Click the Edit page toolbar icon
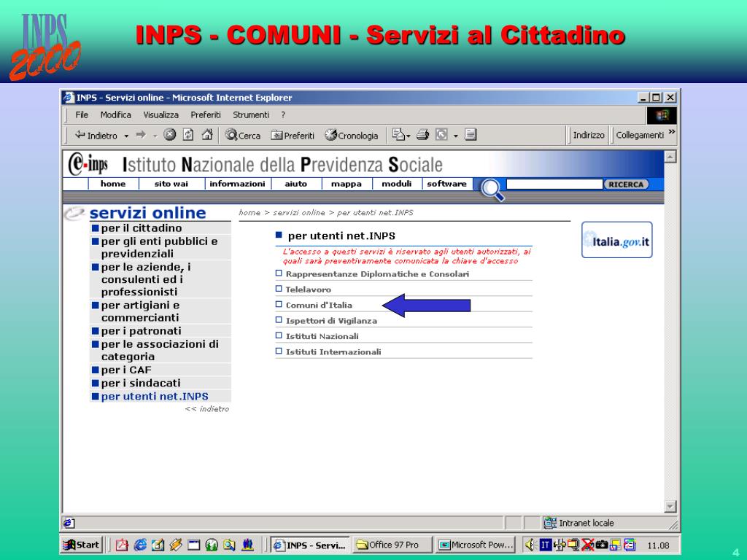747x560 pixels. click(x=471, y=135)
